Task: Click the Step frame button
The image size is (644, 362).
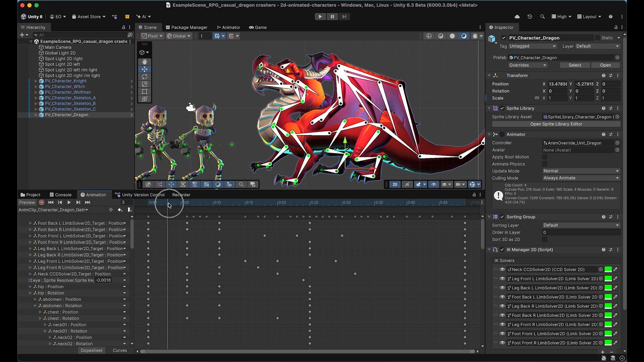Action: [x=344, y=16]
